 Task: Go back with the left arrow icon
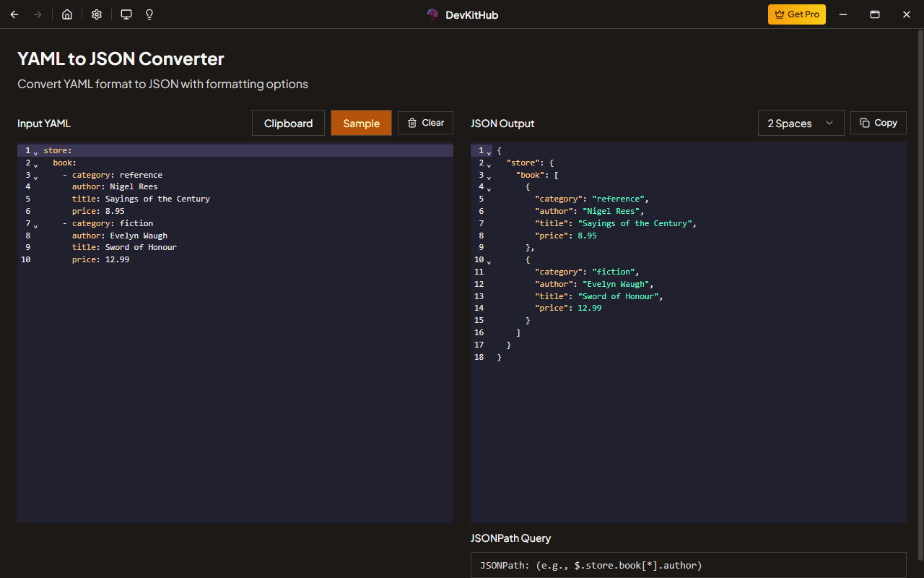pos(14,14)
